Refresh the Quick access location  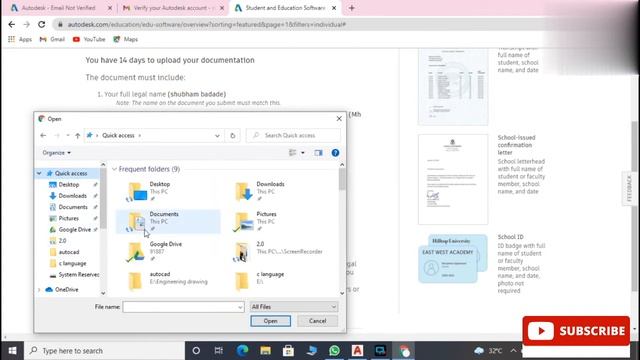click(233, 136)
